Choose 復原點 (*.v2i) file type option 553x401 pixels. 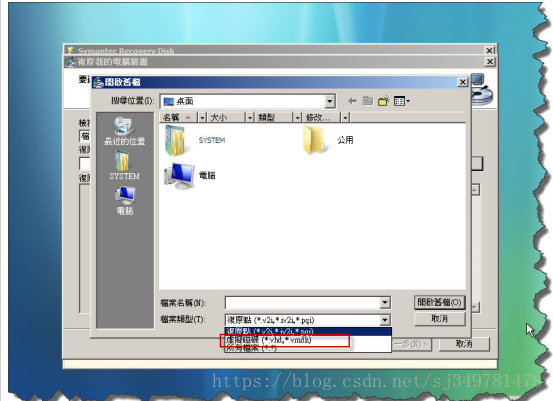coord(308,331)
